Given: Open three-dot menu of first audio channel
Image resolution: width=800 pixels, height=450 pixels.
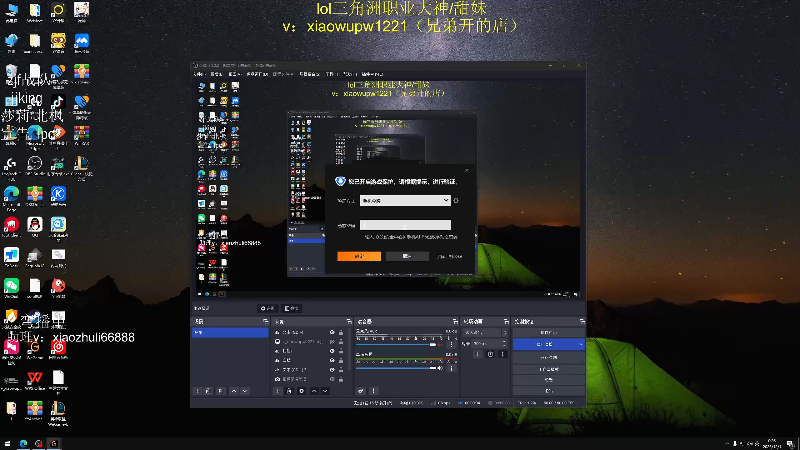Looking at the screenshot, I should (x=451, y=344).
